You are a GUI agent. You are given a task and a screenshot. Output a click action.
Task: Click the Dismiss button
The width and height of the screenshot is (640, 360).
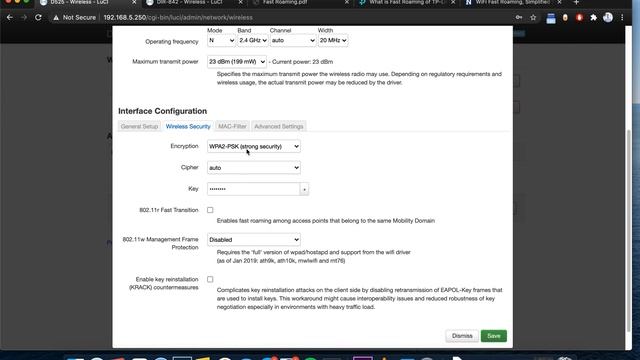462,336
